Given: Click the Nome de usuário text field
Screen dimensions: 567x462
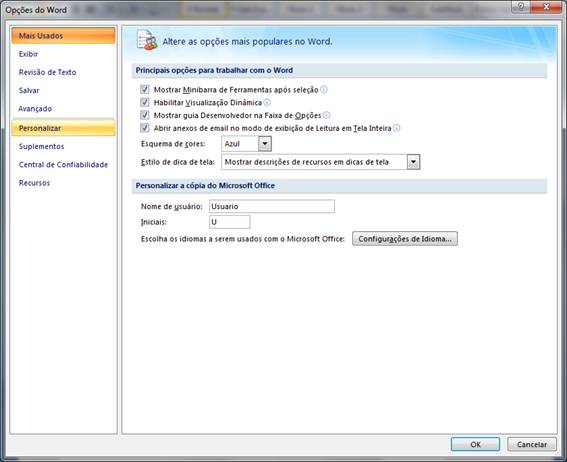Looking at the screenshot, I should [272, 206].
